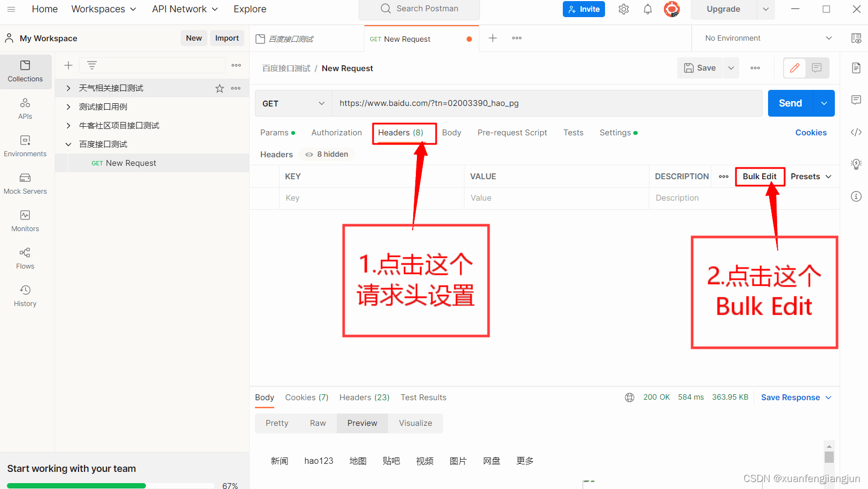Viewport: 868px width, 489px height.
Task: Open collections panel more options dots
Action: (236, 65)
